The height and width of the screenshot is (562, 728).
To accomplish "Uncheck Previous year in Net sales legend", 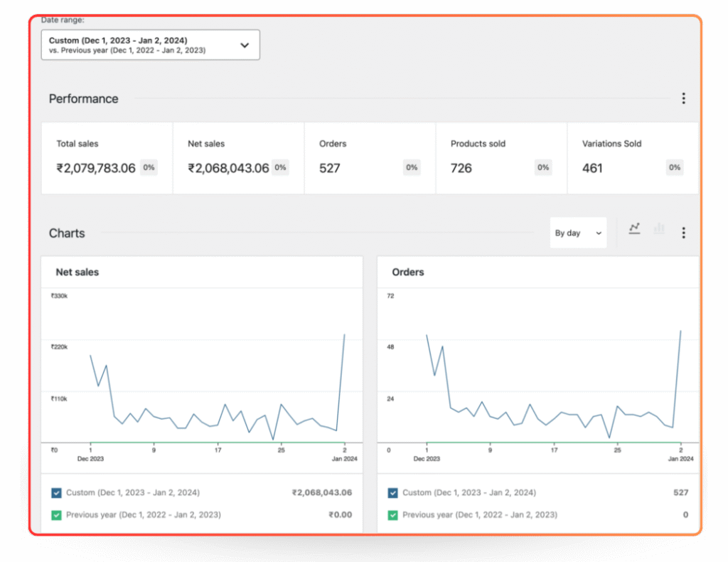I will tap(57, 515).
